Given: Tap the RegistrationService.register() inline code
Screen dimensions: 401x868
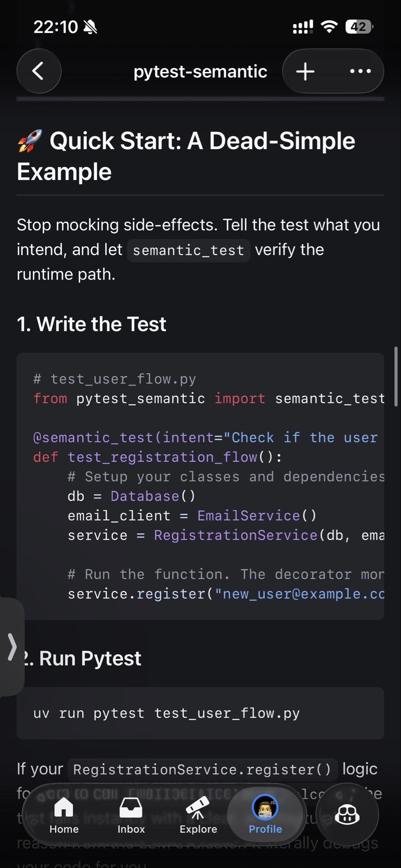Looking at the screenshot, I should point(202,769).
